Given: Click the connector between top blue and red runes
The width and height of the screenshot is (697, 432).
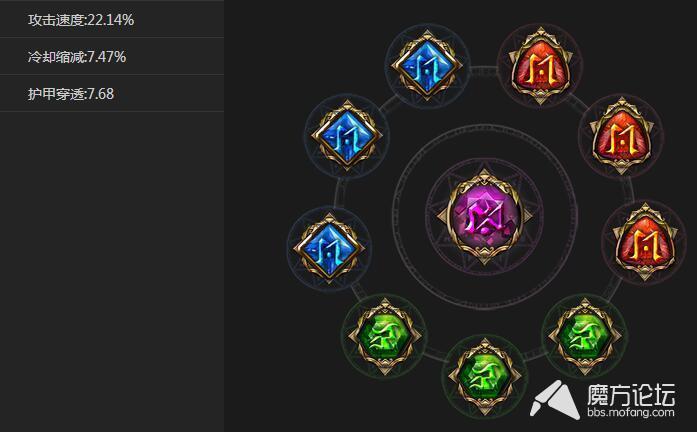Looking at the screenshot, I should [x=484, y=70].
